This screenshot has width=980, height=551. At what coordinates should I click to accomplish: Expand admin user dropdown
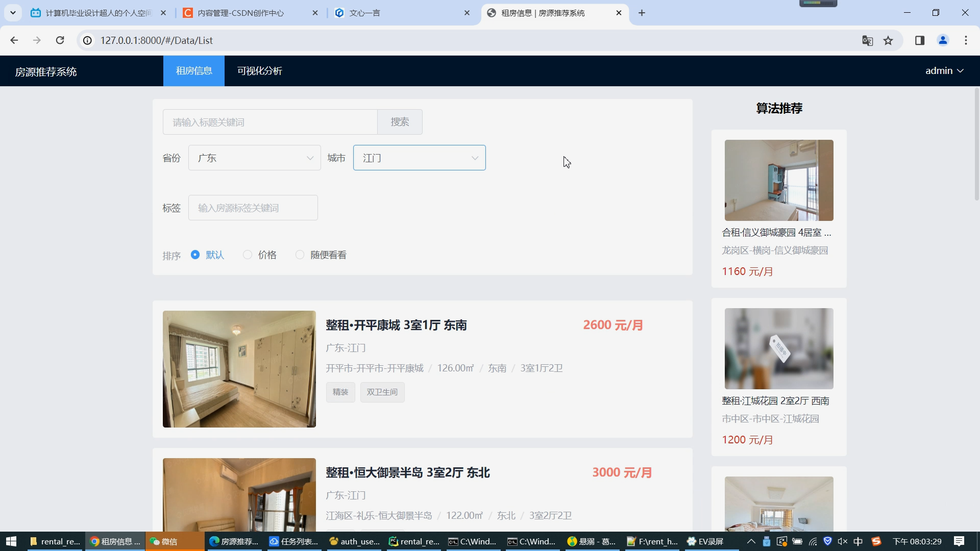(x=944, y=71)
